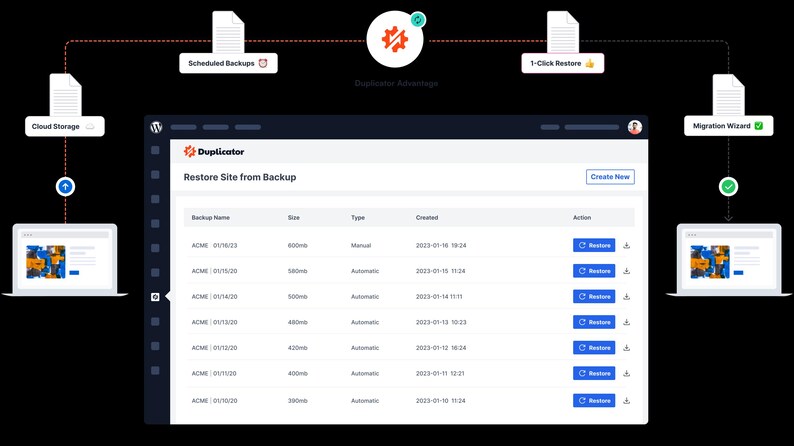Restore the ACME 01/13/20 backup
Screen dimensions: 794x446
pyautogui.click(x=594, y=322)
